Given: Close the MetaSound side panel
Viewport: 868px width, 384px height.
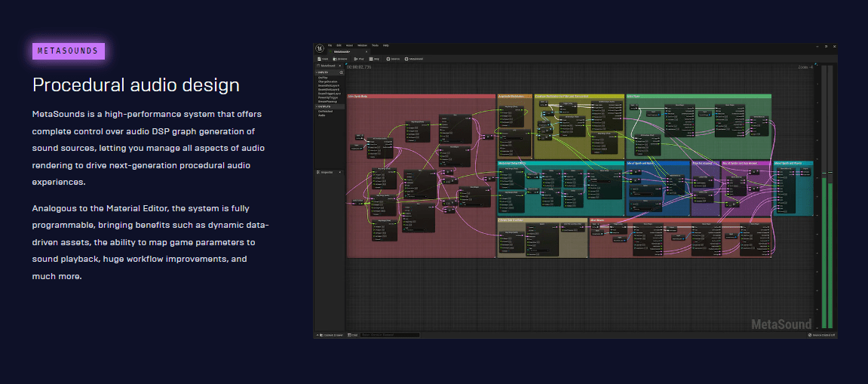Looking at the screenshot, I should point(340,66).
